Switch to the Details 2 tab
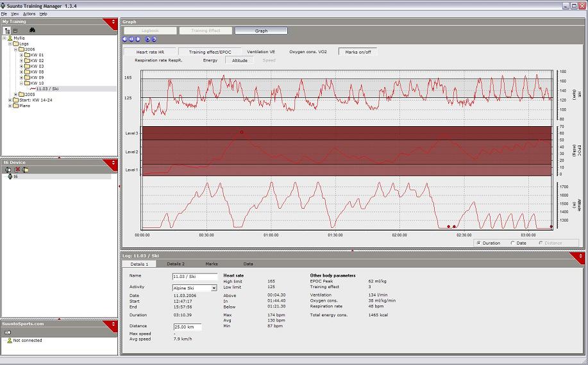The image size is (588, 365). [x=175, y=264]
